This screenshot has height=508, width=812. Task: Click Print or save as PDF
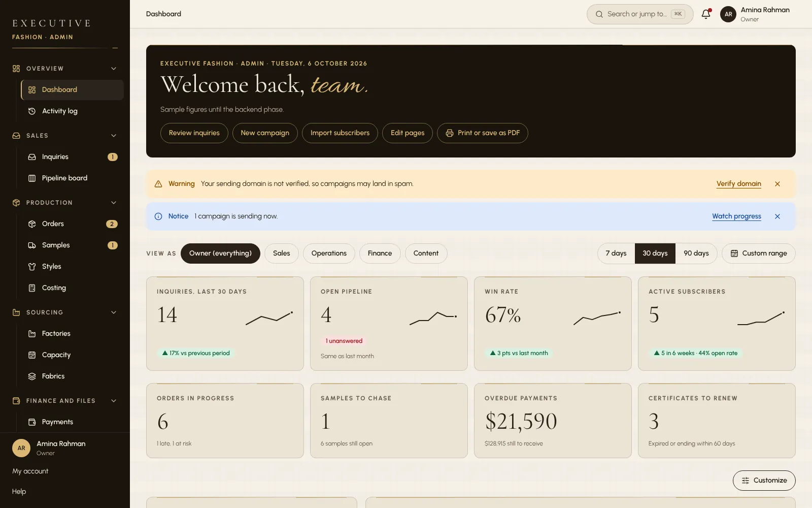tap(483, 133)
